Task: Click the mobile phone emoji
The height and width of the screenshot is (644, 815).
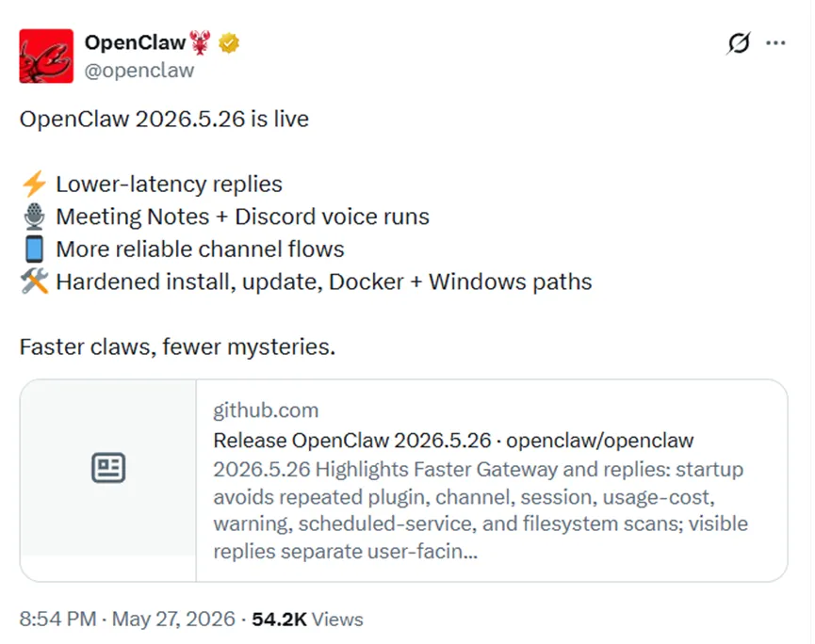Action: 34,250
